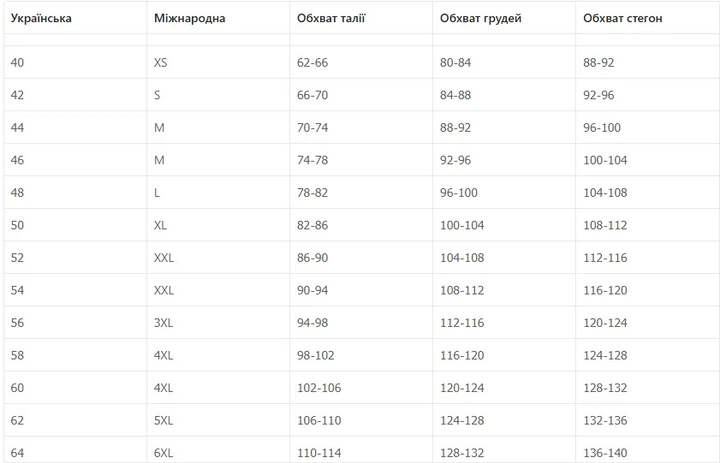Select the international size L cell

pyautogui.click(x=218, y=192)
